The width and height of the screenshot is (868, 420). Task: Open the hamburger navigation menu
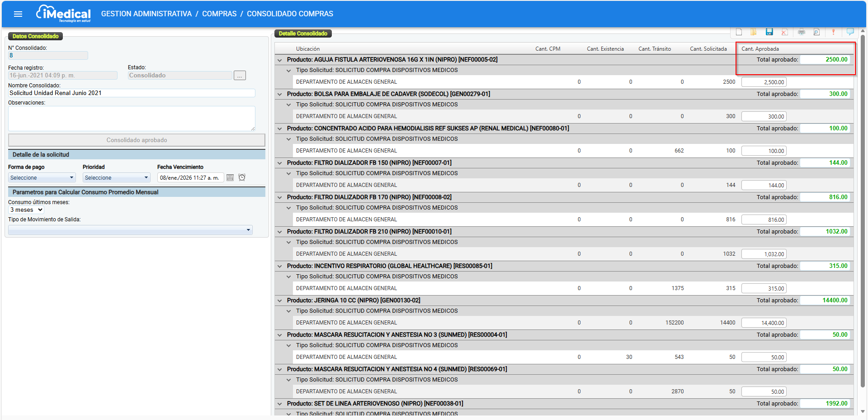(x=18, y=14)
